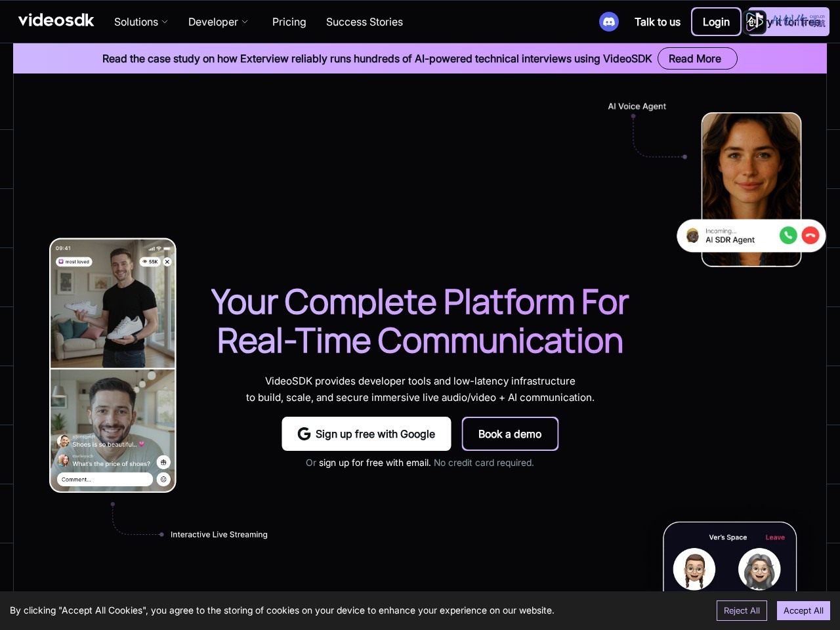Follow the "sign up for free with email" link
Viewport: 840px width, 630px height.
tap(375, 463)
